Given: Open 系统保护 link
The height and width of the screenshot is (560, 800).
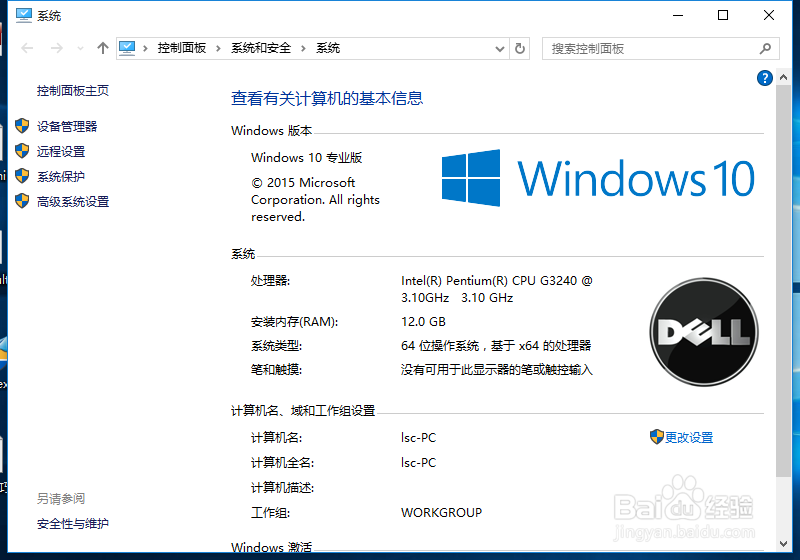Looking at the screenshot, I should (x=61, y=176).
